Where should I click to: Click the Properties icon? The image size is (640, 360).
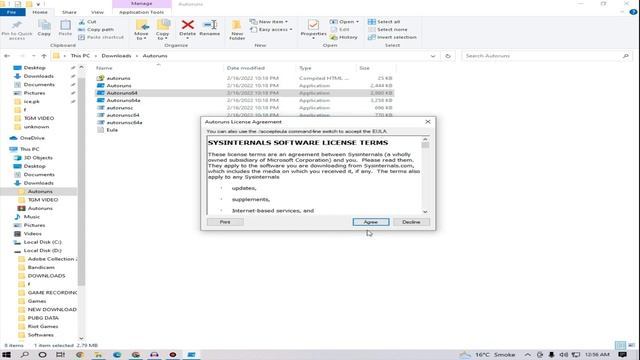tap(313, 25)
